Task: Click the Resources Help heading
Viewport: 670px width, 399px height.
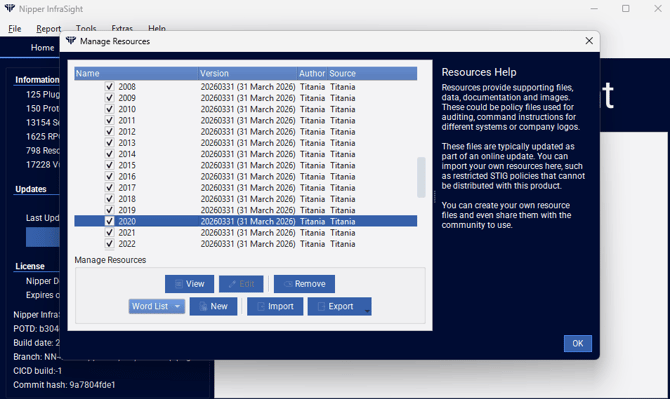Action: pyautogui.click(x=479, y=72)
